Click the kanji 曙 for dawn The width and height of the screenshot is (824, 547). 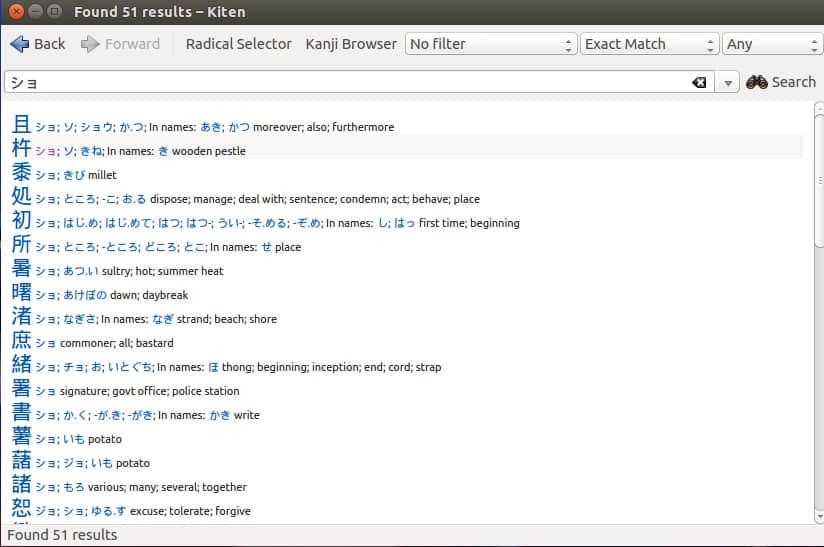pyautogui.click(x=21, y=293)
